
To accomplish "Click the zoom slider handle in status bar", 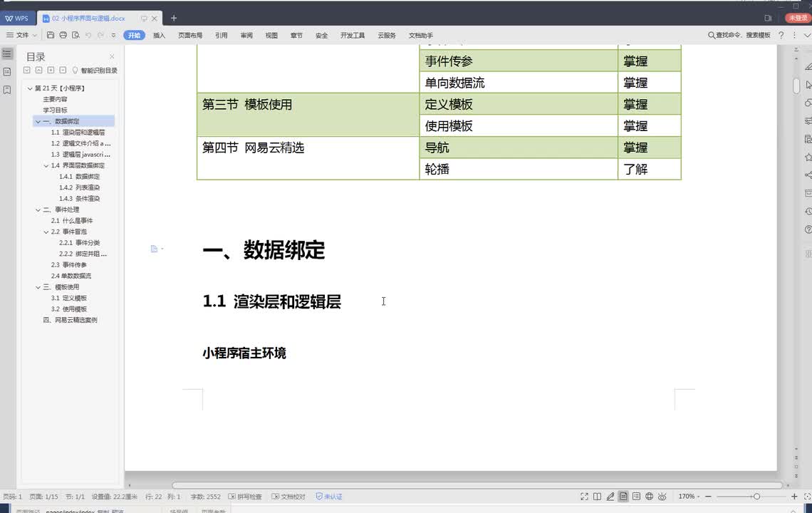I will (756, 497).
